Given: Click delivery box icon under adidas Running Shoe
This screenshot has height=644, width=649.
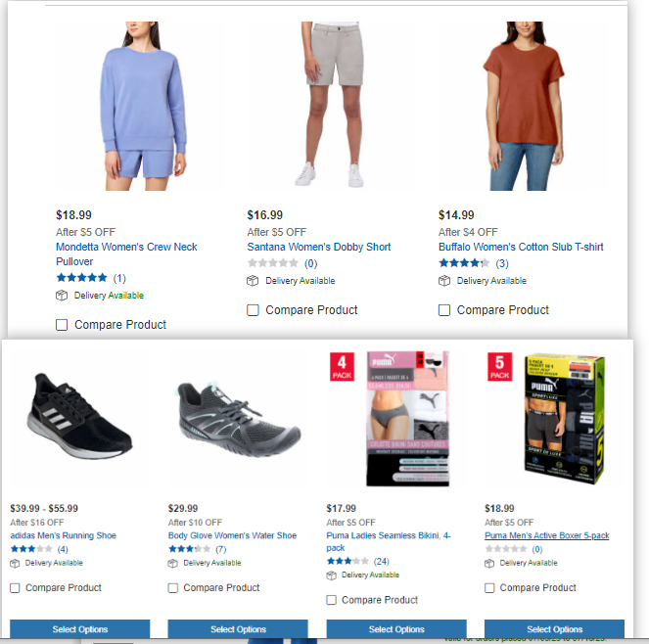Looking at the screenshot, I should (x=15, y=564).
